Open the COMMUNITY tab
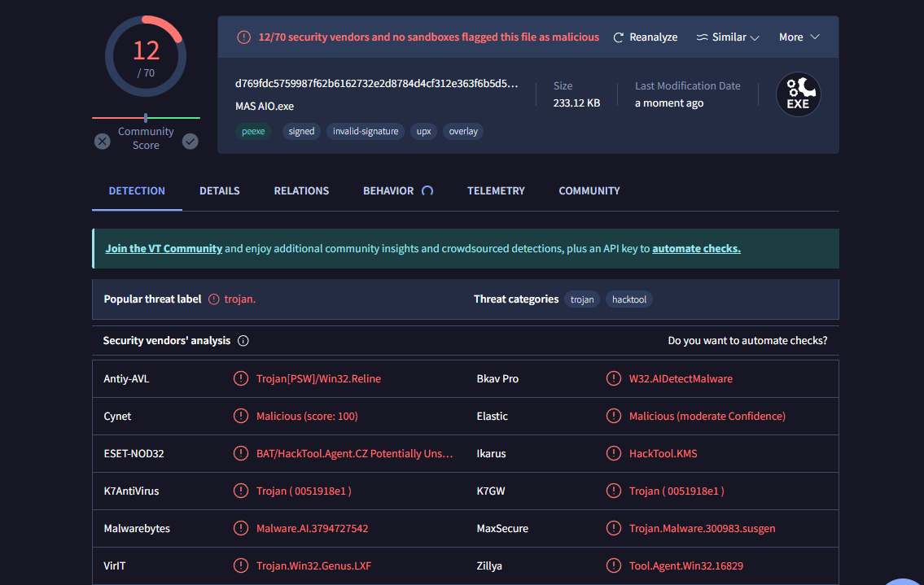 click(589, 191)
